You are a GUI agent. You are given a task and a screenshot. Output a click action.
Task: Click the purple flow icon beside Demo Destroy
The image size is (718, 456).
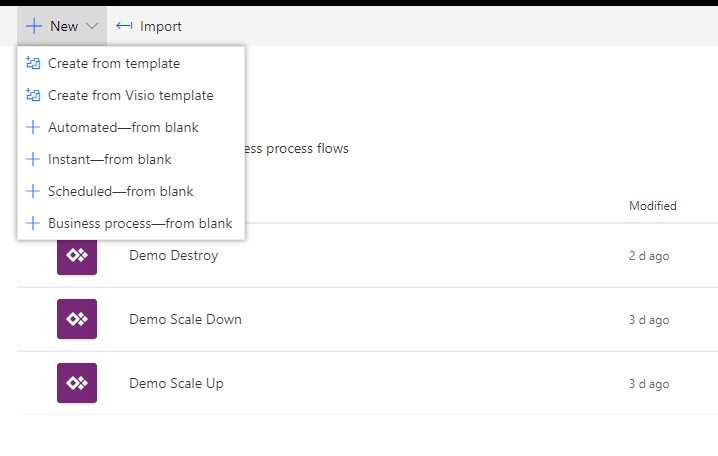[76, 255]
